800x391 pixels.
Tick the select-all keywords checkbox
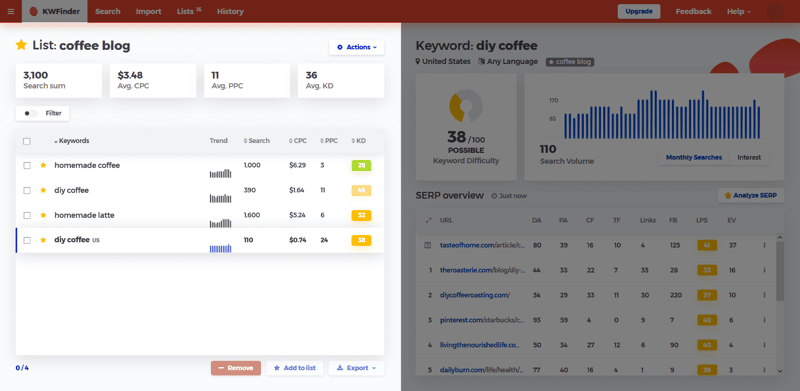(27, 141)
